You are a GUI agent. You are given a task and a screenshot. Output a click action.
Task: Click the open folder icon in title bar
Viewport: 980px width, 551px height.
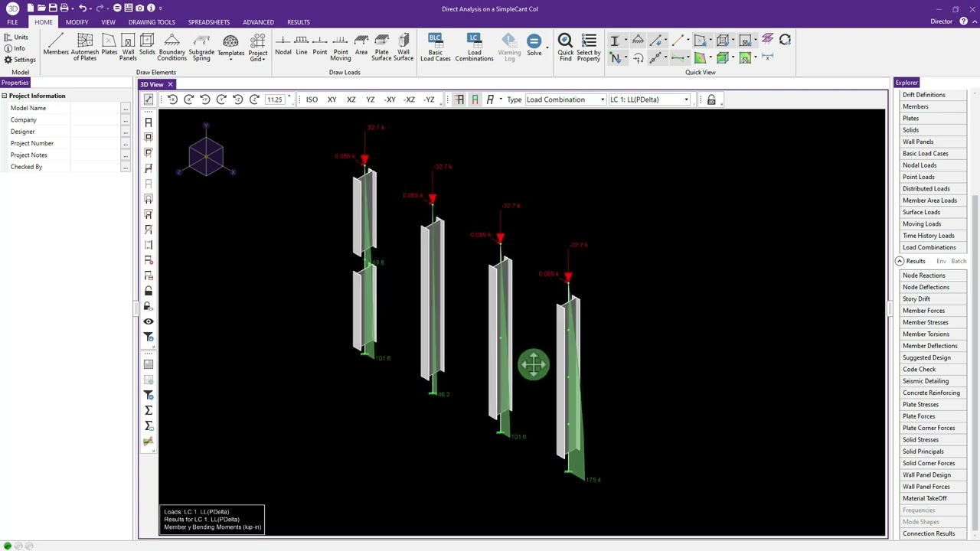41,8
